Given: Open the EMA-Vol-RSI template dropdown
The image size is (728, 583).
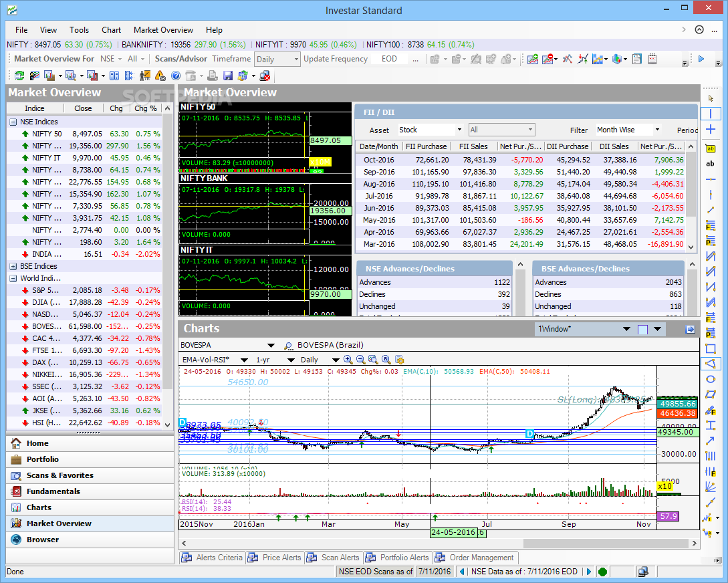Looking at the screenshot, I should [244, 360].
